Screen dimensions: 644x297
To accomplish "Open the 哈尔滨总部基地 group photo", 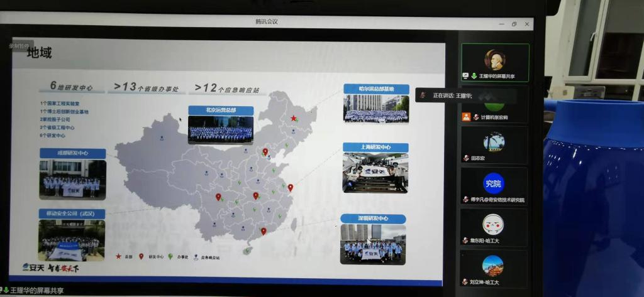I will 376,109.
